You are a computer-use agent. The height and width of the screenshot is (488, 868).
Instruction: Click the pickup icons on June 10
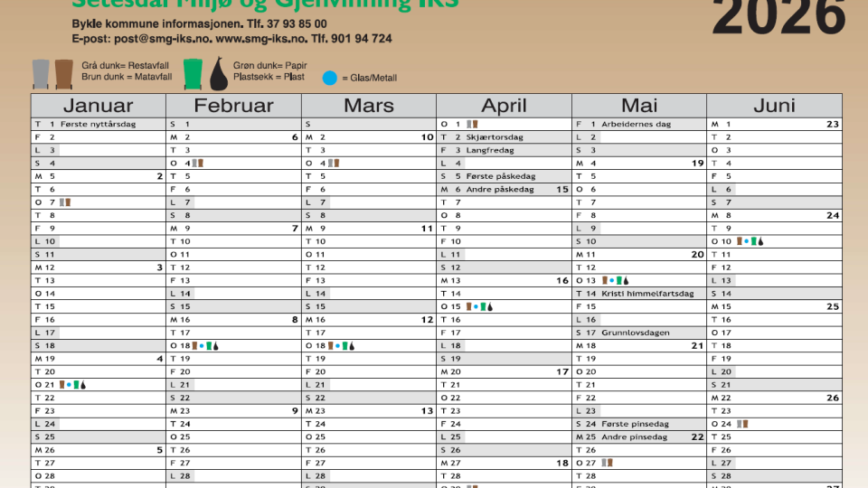[750, 241]
